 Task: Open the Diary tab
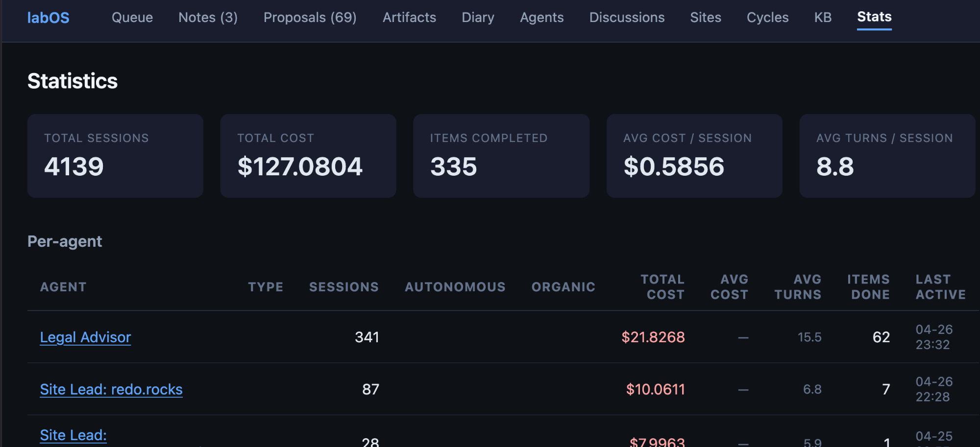coord(478,18)
